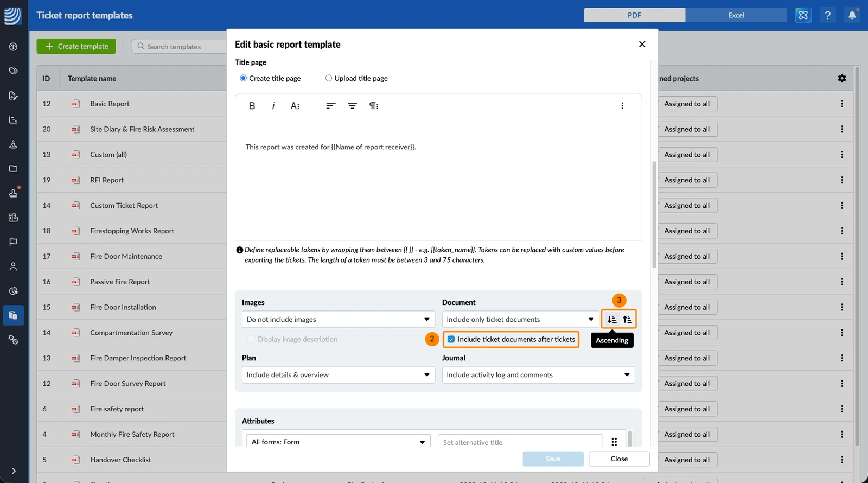The height and width of the screenshot is (483, 868).
Task: Select ascending sort order for documents
Action: [x=612, y=319]
